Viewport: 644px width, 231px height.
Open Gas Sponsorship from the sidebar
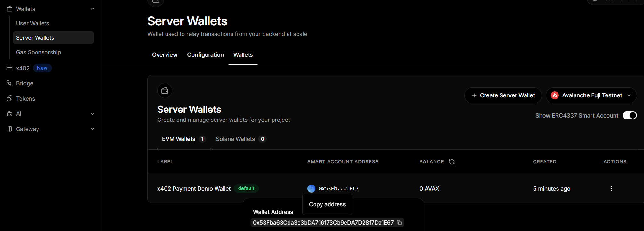pos(38,52)
